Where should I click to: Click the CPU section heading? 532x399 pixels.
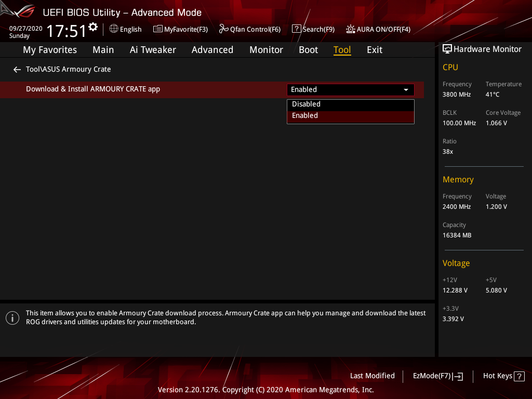(450, 67)
